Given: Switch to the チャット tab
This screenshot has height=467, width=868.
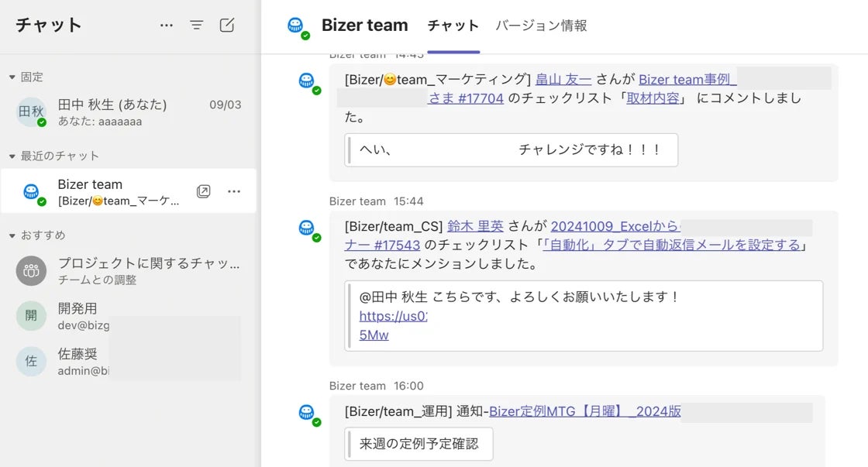Looking at the screenshot, I should click(x=453, y=26).
